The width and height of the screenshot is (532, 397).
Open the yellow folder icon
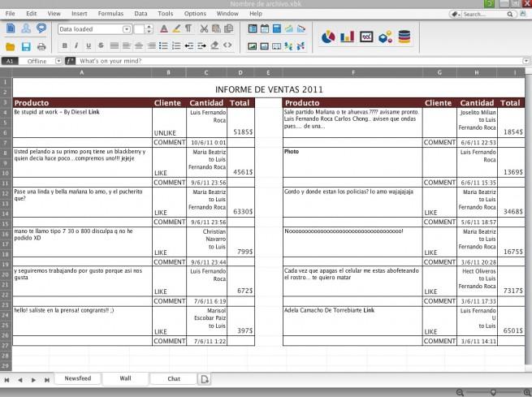11,46
